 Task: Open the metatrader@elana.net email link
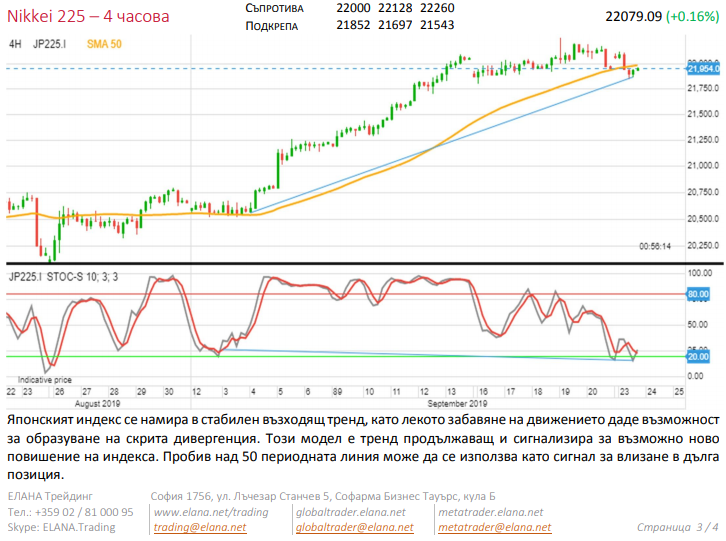tap(494, 527)
